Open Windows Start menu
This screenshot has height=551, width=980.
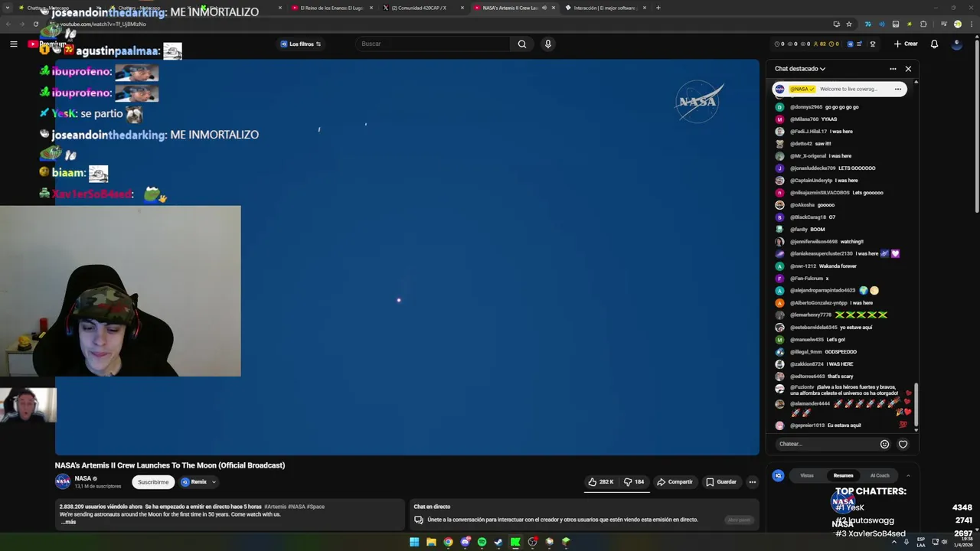[414, 542]
